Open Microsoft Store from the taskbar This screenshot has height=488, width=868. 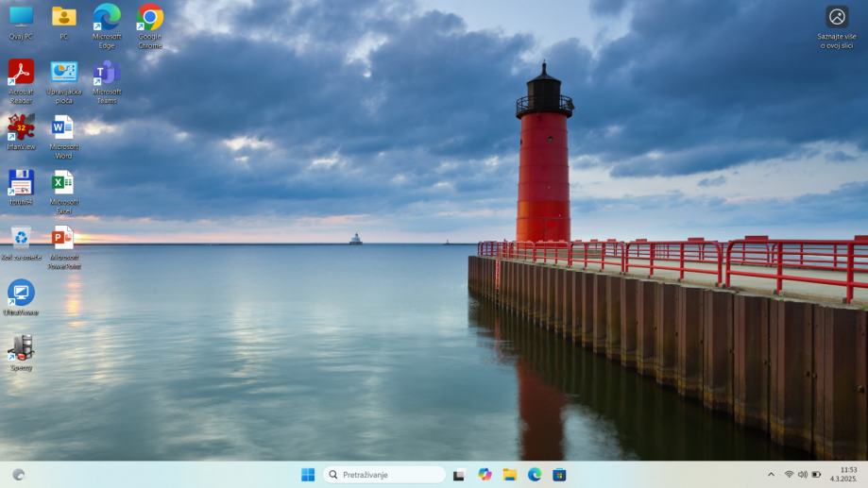click(559, 475)
